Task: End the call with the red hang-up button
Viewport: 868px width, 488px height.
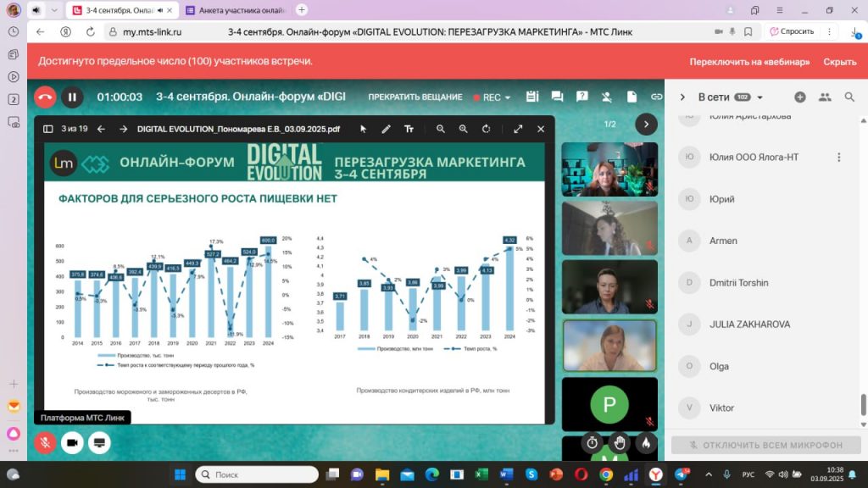Action: coord(46,97)
